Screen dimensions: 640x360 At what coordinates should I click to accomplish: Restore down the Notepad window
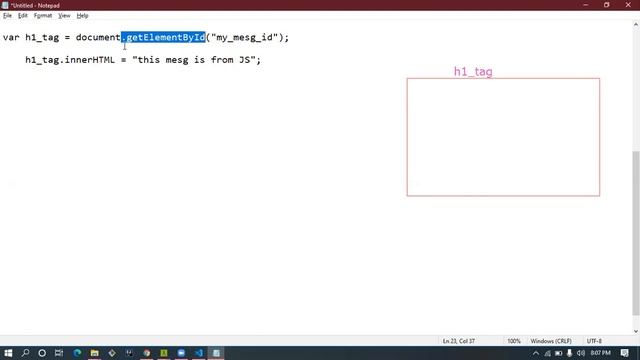click(607, 5)
